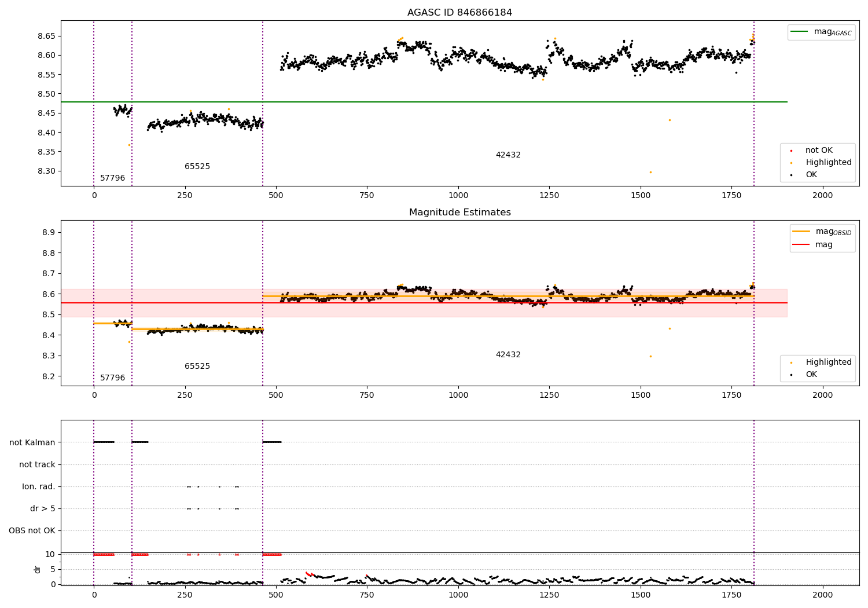Click the "8.50" y-axis tick in top plot

(47, 94)
